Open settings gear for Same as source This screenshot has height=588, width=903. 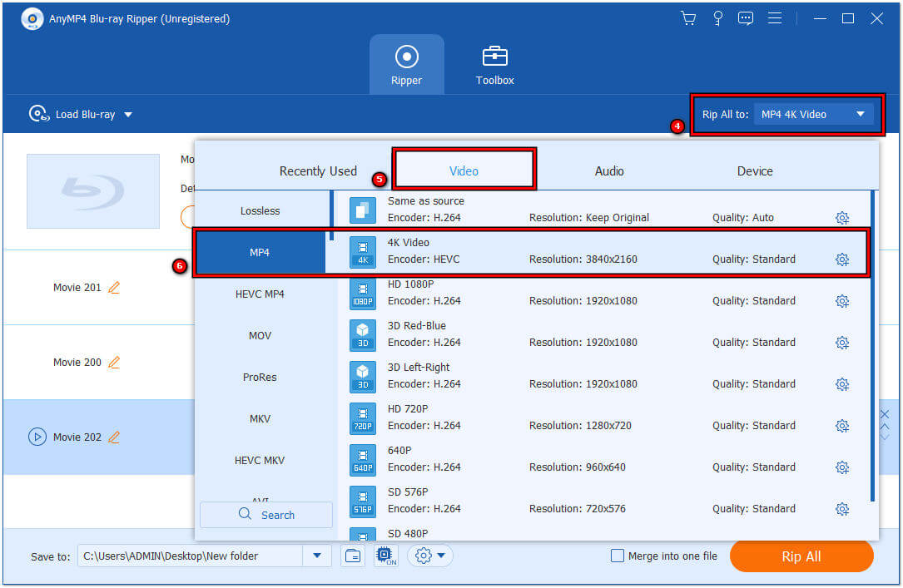842,217
